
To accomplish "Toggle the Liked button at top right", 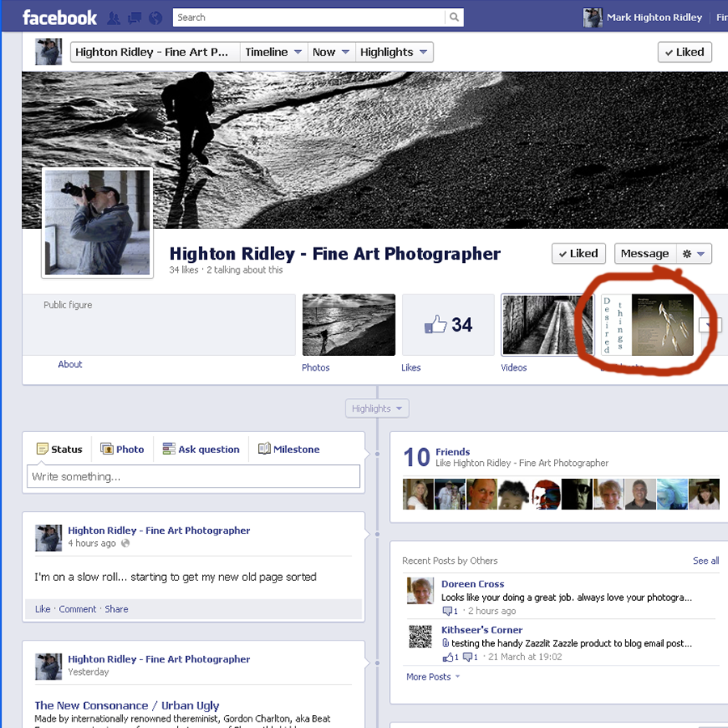I will click(x=685, y=52).
